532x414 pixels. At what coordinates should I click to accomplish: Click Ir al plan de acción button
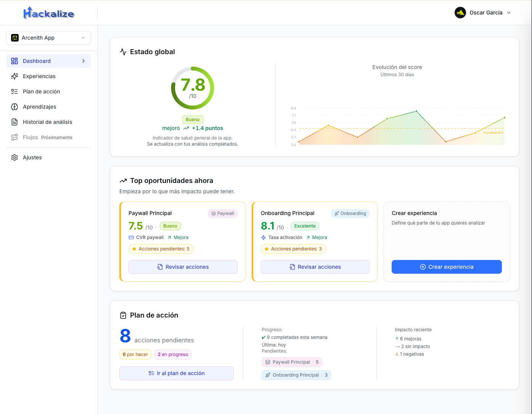(177, 373)
